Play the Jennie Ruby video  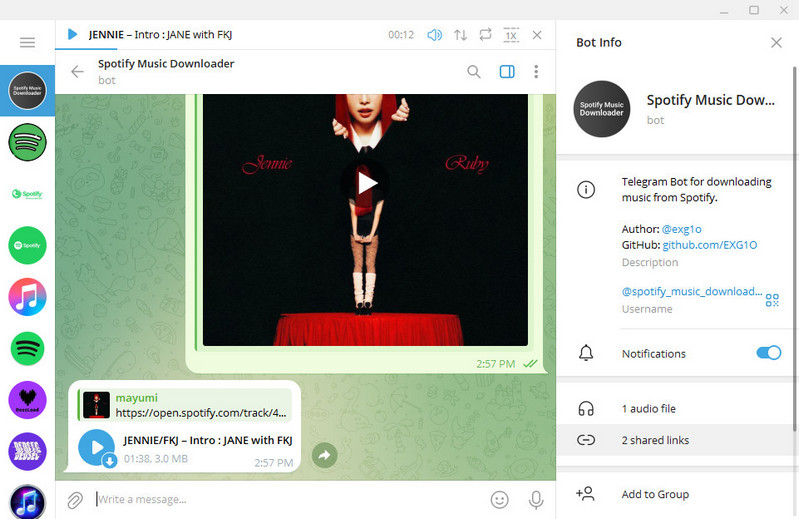click(365, 183)
